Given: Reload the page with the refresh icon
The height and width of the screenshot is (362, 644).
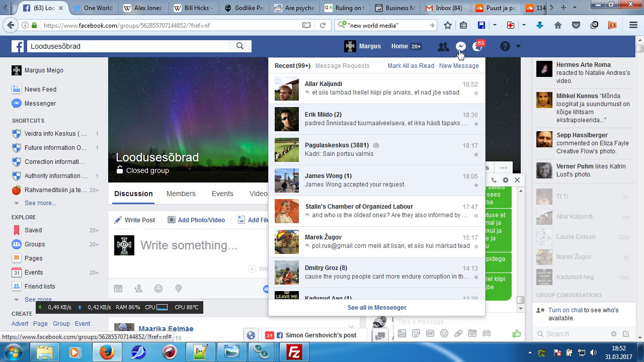Looking at the screenshot, I should [323, 25].
